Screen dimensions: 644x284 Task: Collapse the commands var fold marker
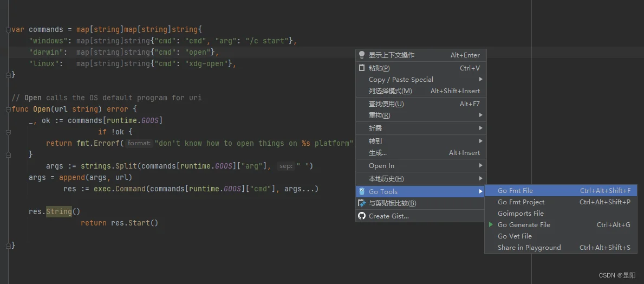(x=8, y=30)
